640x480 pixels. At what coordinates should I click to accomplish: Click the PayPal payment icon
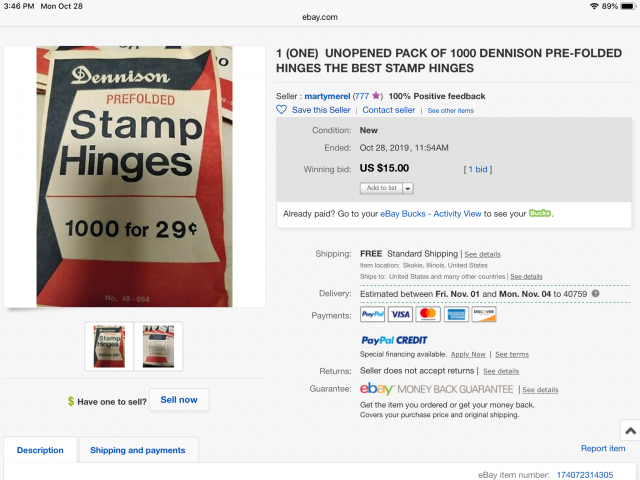(x=372, y=314)
